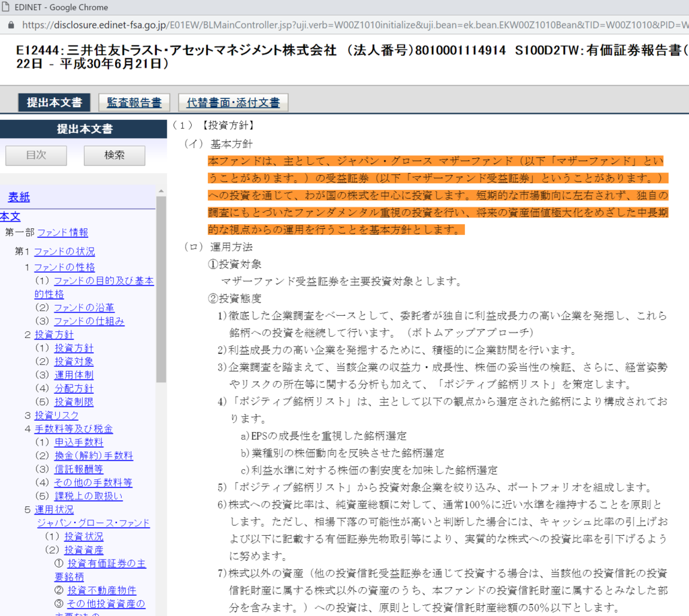This screenshot has width=689, height=616.
Task: Open the ファンドの性格 link
Action: [x=65, y=267]
